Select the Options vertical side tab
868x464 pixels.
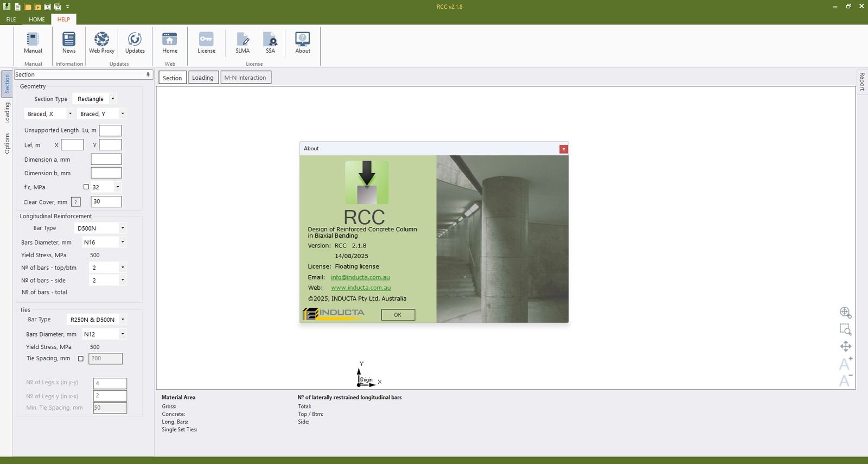[x=7, y=143]
